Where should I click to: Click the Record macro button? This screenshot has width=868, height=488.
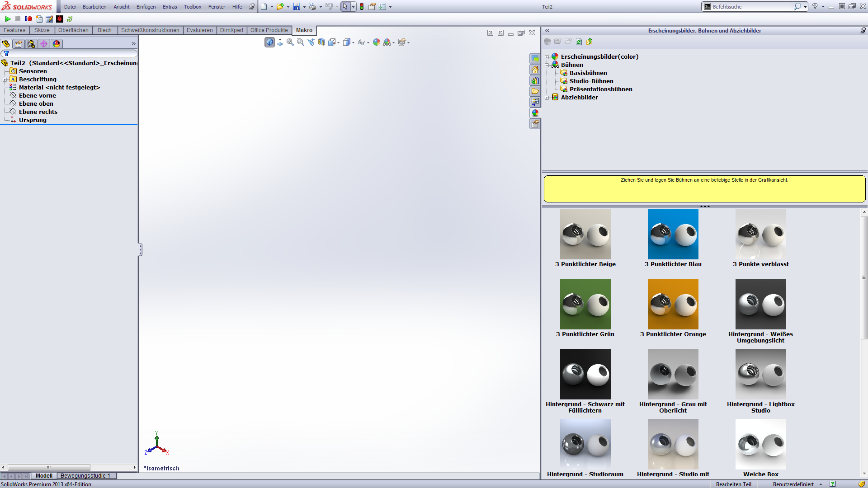click(x=28, y=19)
